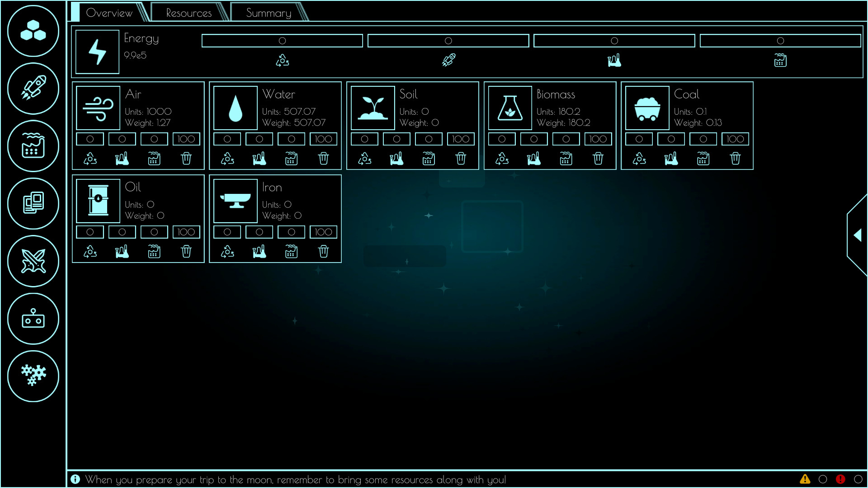Image resolution: width=868 pixels, height=488 pixels.
Task: Toggle the yellow warning indicator circle in status bar
Action: tap(823, 479)
